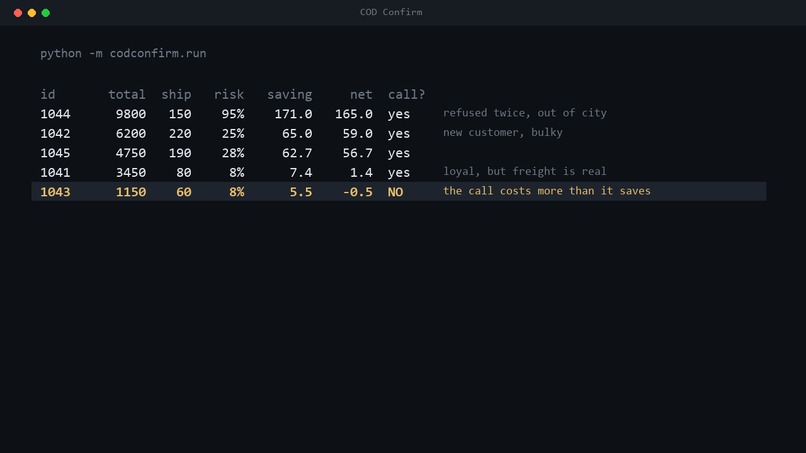Click the red close window button

(x=18, y=13)
